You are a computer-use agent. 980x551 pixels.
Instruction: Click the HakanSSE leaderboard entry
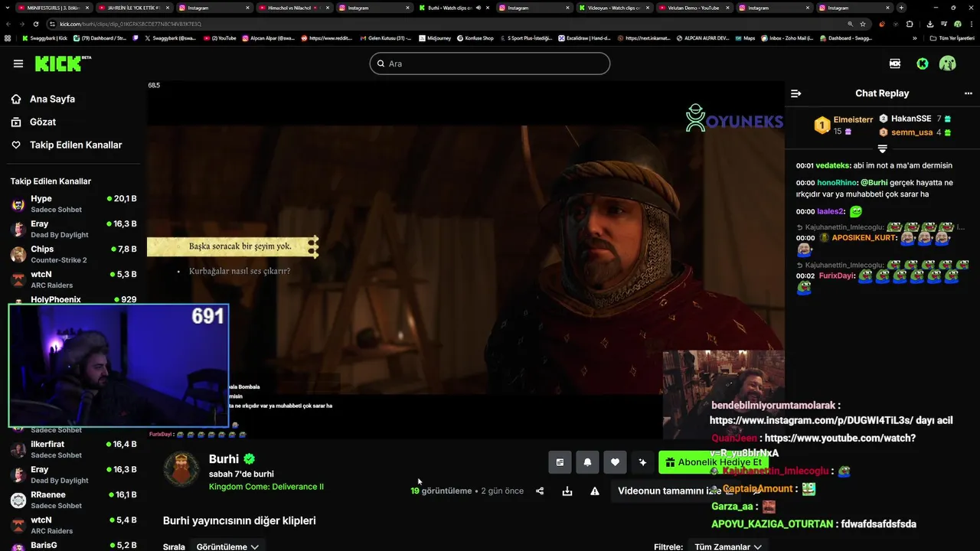(x=915, y=119)
